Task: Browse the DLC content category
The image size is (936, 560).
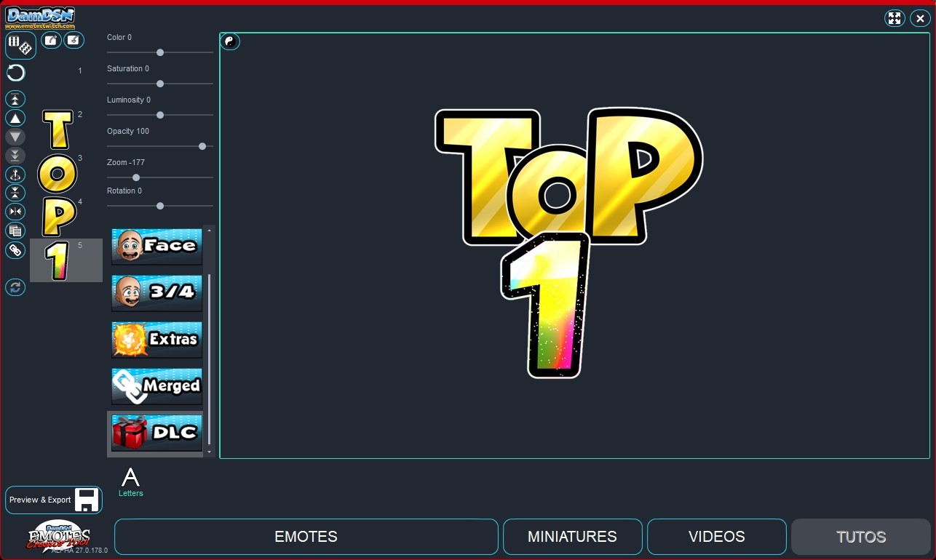Action: click(156, 433)
